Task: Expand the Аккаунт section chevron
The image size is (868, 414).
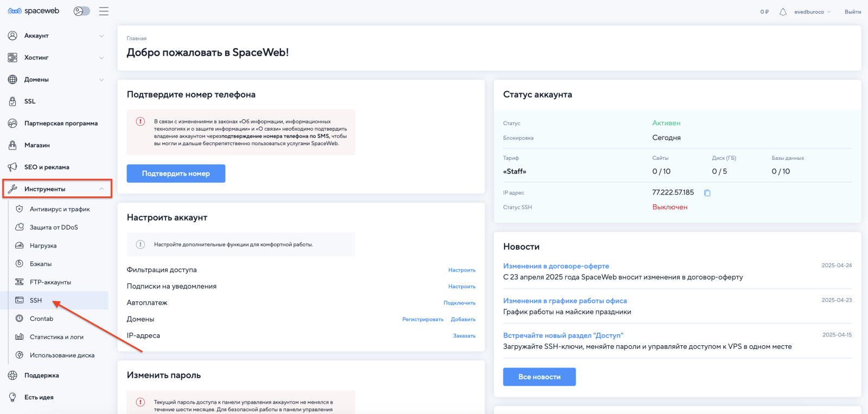Action: pyautogui.click(x=101, y=36)
